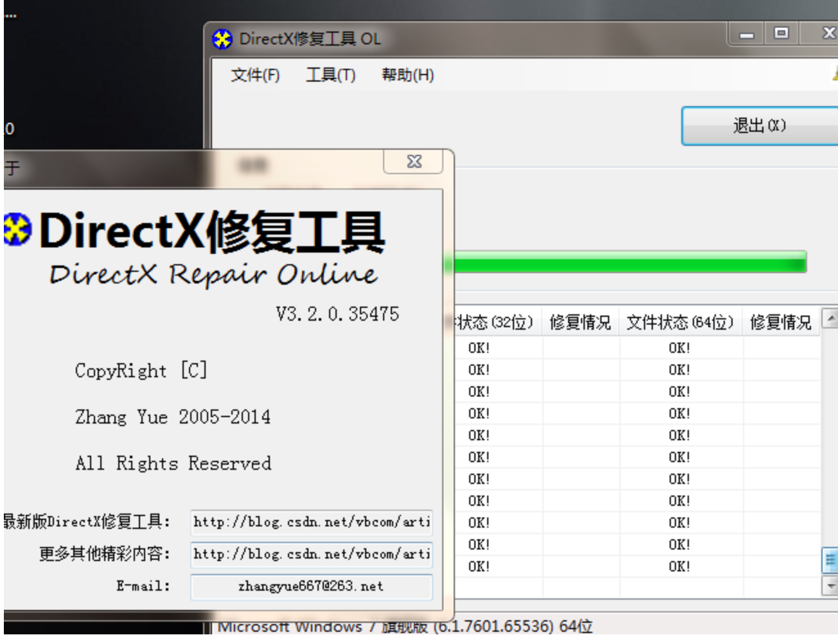Screen dimensions: 838x644
Task: Close the About dialog with X
Action: [413, 161]
